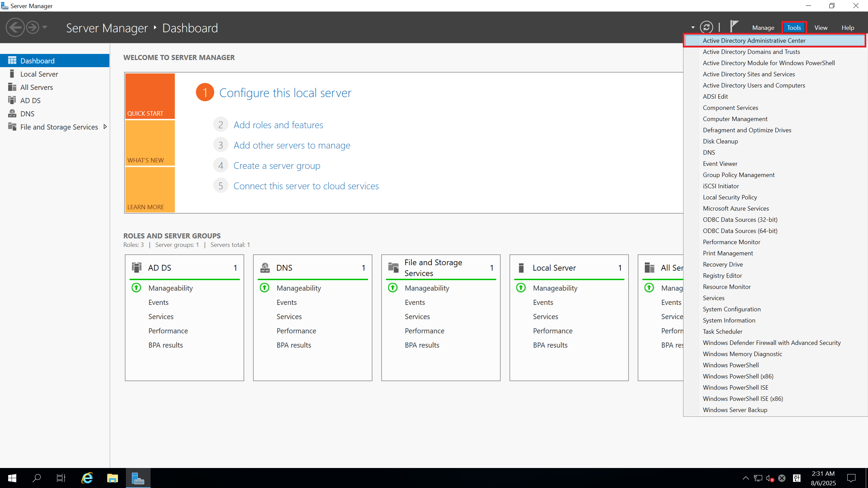Viewport: 868px width, 488px height.
Task: Click the Refresh icon in header
Action: (706, 27)
